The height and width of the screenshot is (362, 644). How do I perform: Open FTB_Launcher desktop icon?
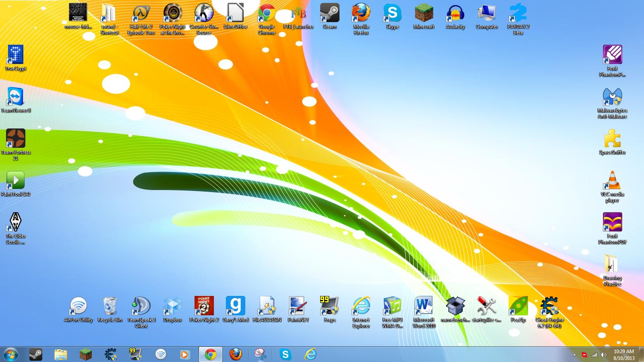pyautogui.click(x=298, y=17)
